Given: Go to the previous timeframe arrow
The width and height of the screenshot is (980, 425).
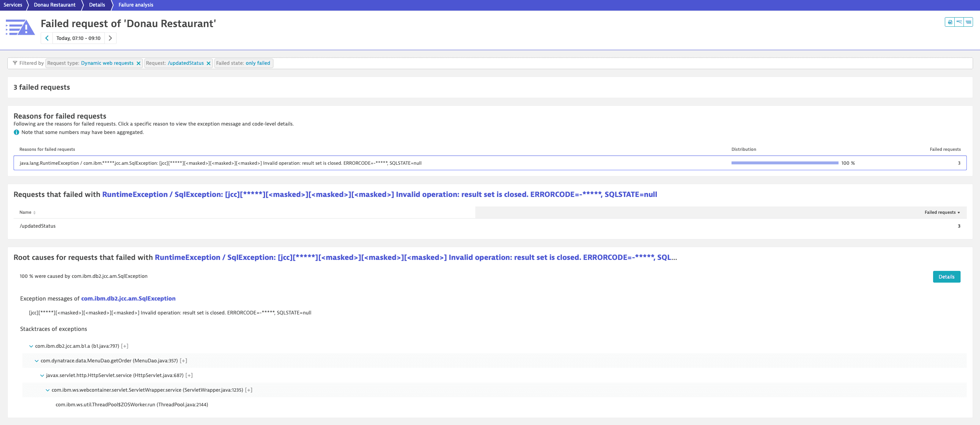Looking at the screenshot, I should click(x=47, y=38).
